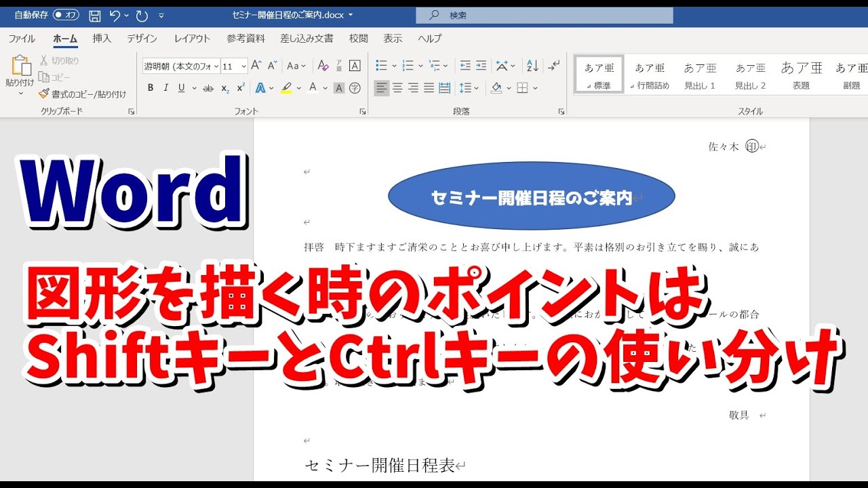The image size is (868, 488).
Task: Click the phonetic guide (ルビ) icon
Action: tap(340, 66)
